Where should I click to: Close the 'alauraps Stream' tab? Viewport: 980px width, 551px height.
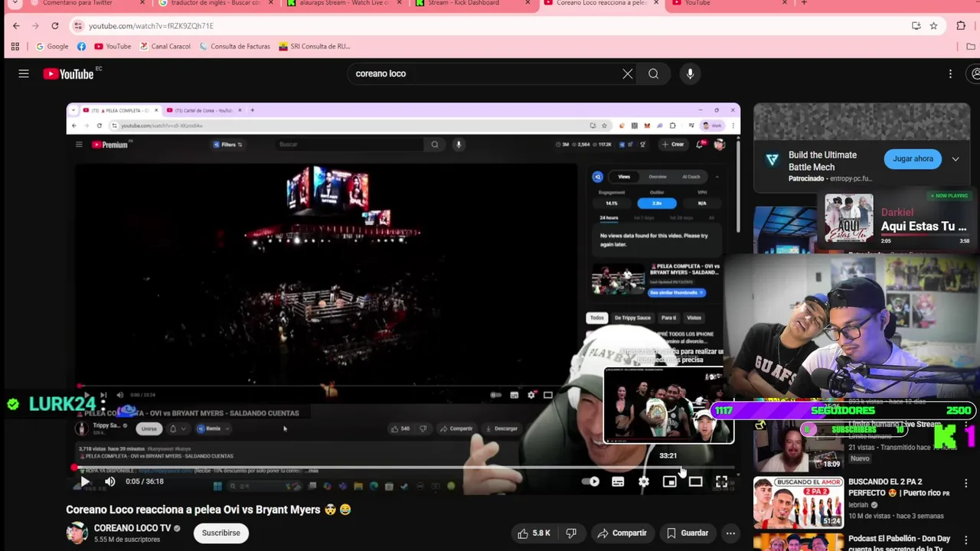[x=399, y=3]
